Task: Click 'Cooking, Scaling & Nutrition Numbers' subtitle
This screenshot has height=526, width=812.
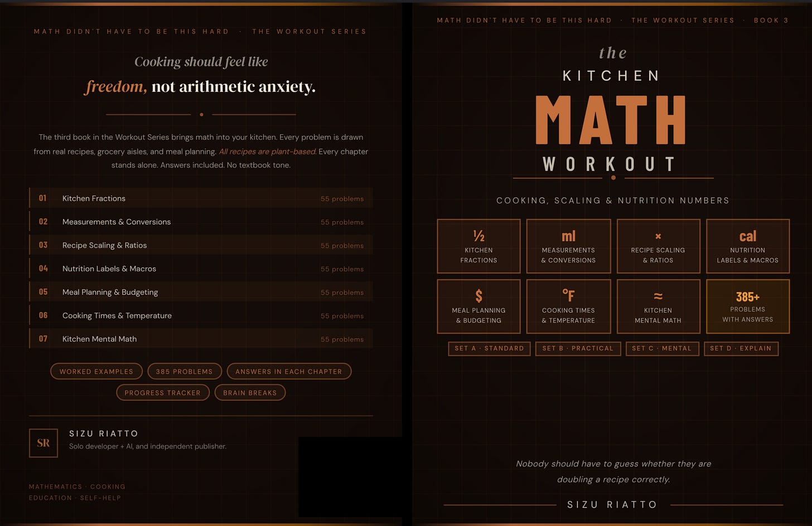Action: (x=613, y=201)
